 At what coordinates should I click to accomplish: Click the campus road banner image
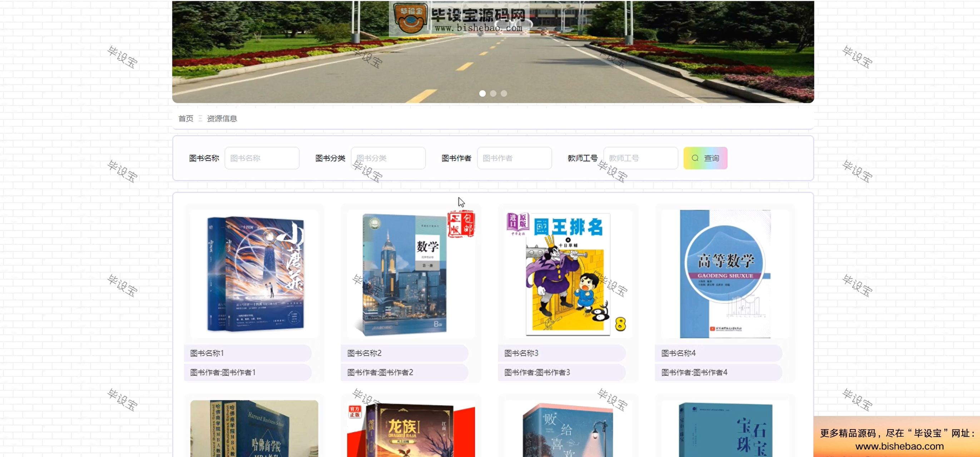point(493,52)
